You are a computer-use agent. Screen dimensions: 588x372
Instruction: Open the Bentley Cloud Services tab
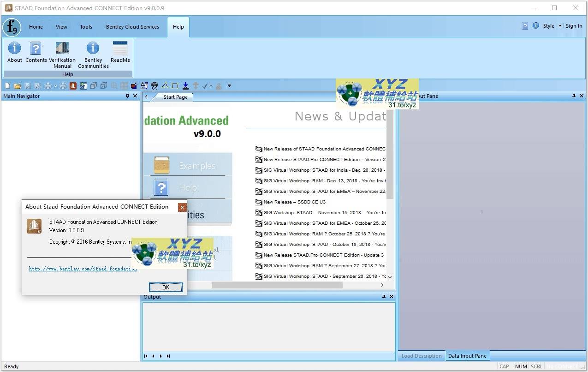pyautogui.click(x=132, y=27)
